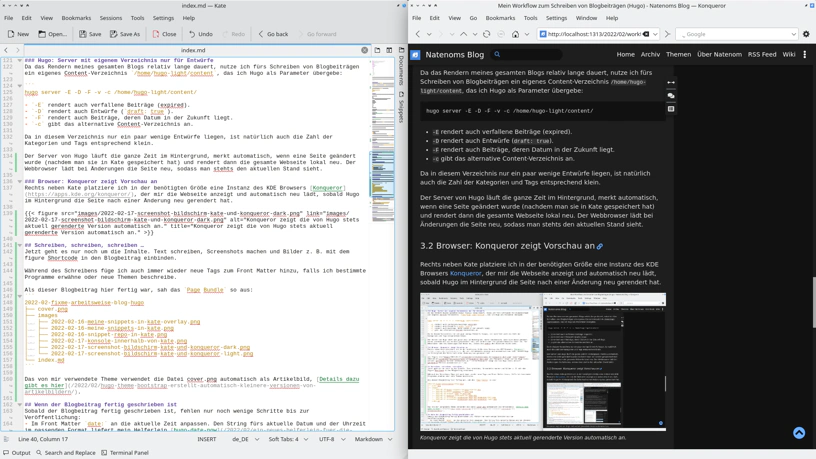Open Konqueror's Window menu
The height and width of the screenshot is (459, 816).
click(586, 18)
